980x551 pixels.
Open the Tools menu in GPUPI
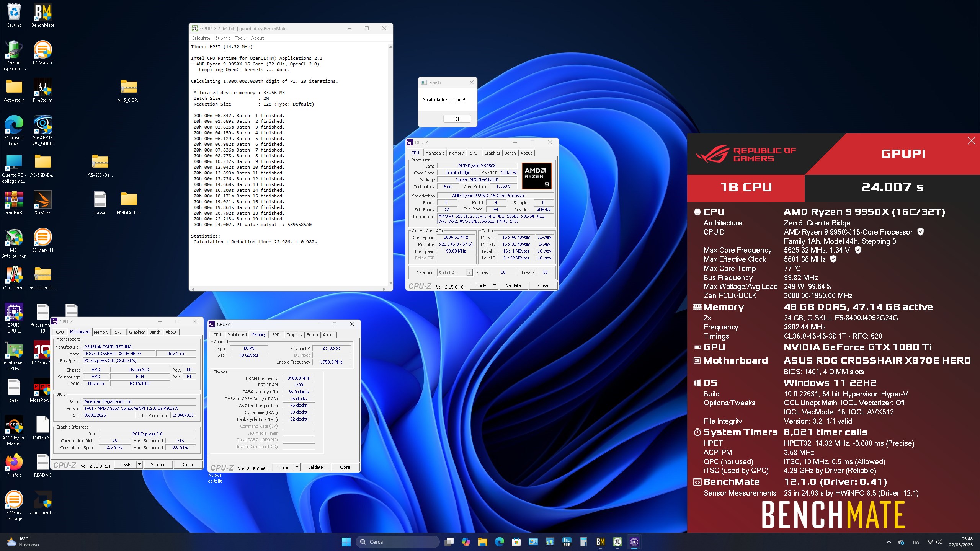[240, 38]
